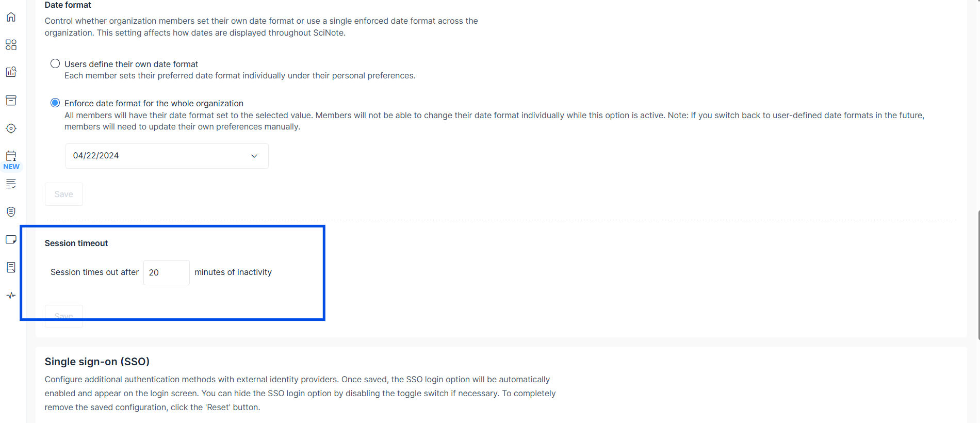Open the checklist tasks sidebar icon

[11, 184]
